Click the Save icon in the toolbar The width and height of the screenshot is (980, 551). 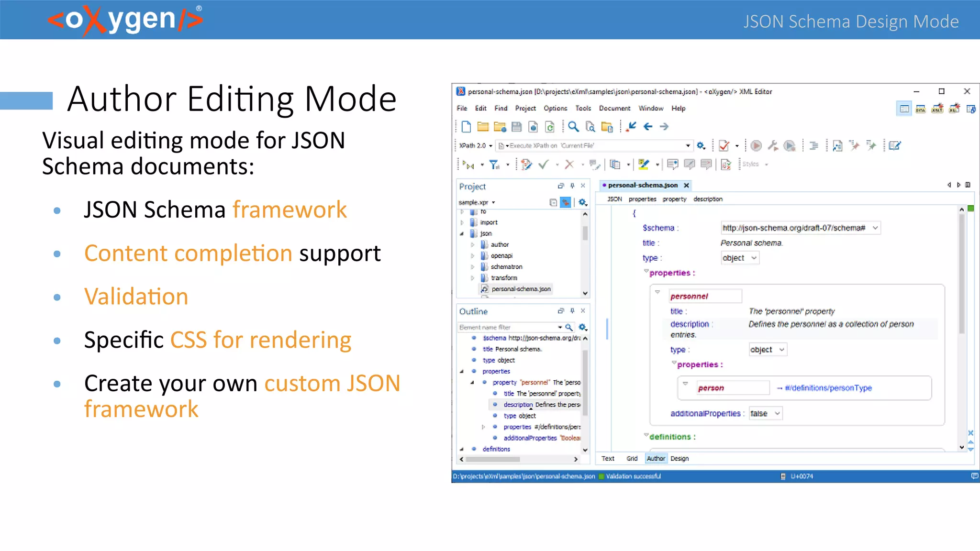(516, 127)
